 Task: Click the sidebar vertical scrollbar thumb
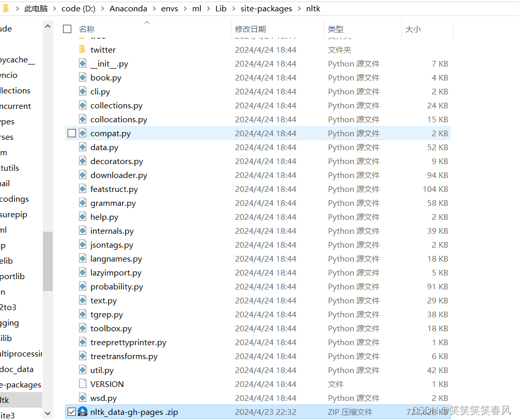point(48,261)
